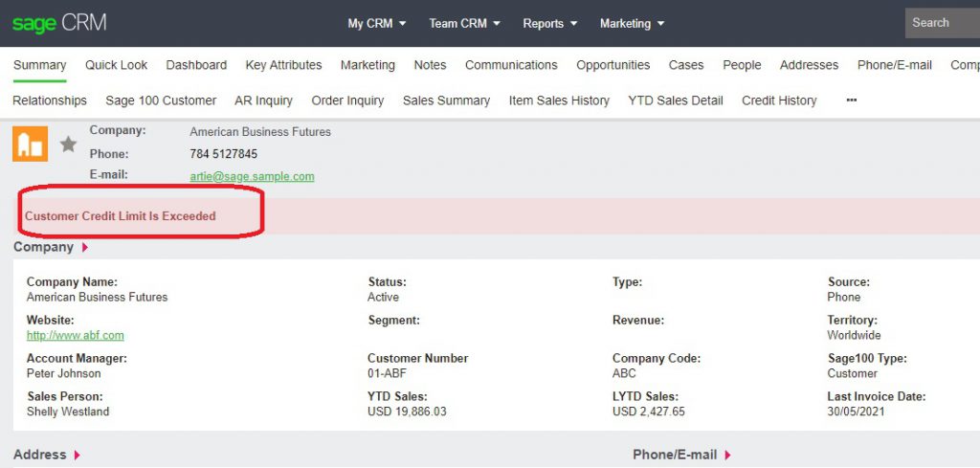980x468 pixels.
Task: Click the Phone/E-mail section heading
Action: (675, 455)
